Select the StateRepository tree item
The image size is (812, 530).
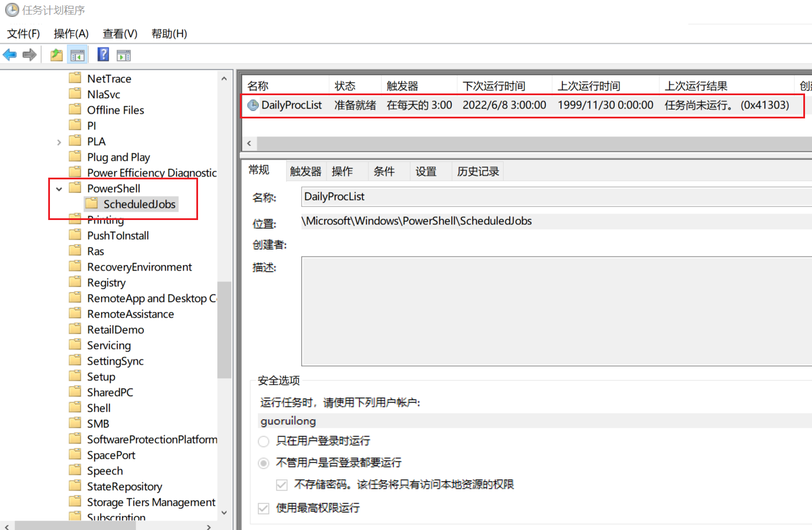tap(125, 486)
